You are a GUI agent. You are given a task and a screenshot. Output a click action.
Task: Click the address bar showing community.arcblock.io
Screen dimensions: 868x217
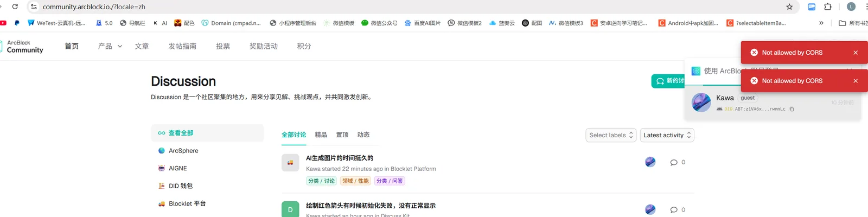pyautogui.click(x=407, y=7)
